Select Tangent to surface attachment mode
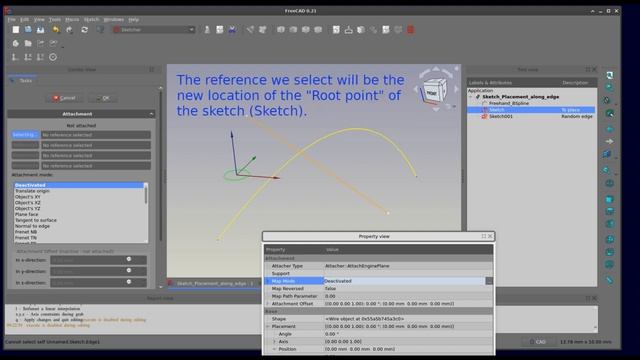 (x=36, y=220)
